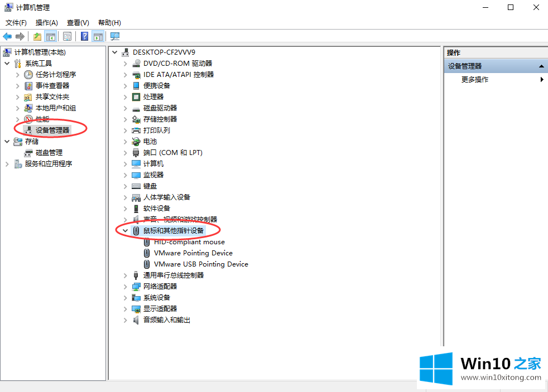Toggle the Show/Hide action pane button
This screenshot has height=392, width=548.
98,37
